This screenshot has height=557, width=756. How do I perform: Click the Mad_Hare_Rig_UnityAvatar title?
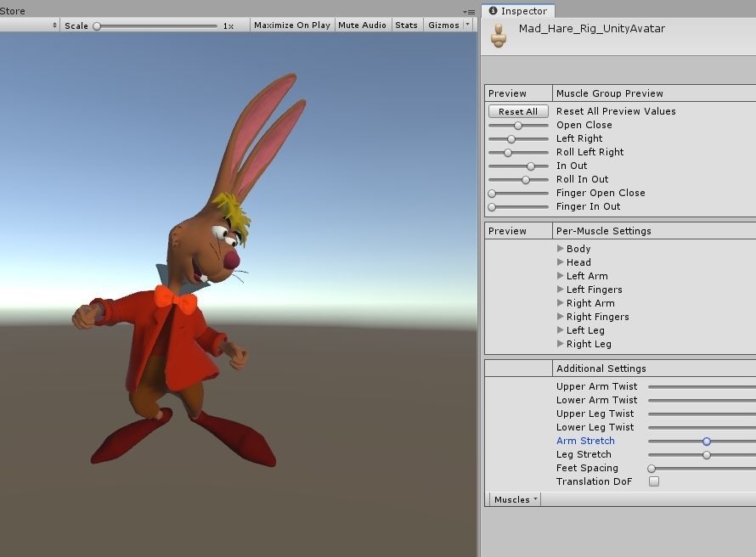(x=591, y=28)
